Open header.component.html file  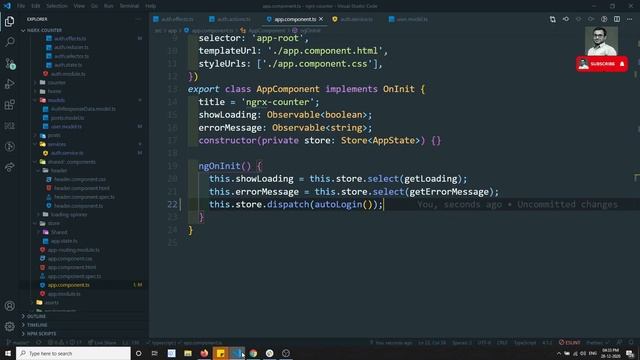(82, 188)
